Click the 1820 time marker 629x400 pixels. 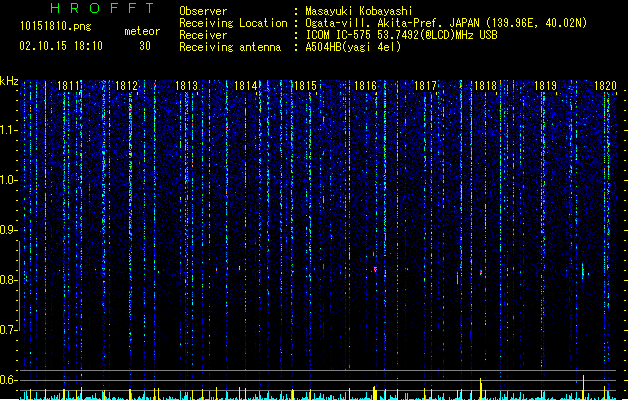605,86
